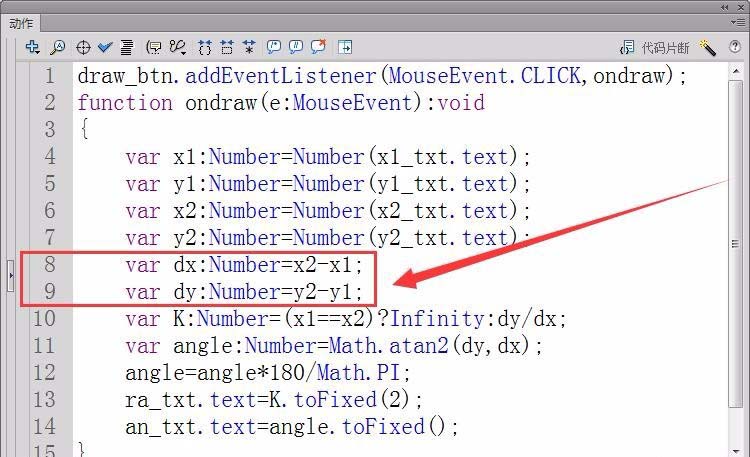This screenshot has width=750, height=457.
Task: Click the Insert target path crosshair icon
Action: coord(83,47)
